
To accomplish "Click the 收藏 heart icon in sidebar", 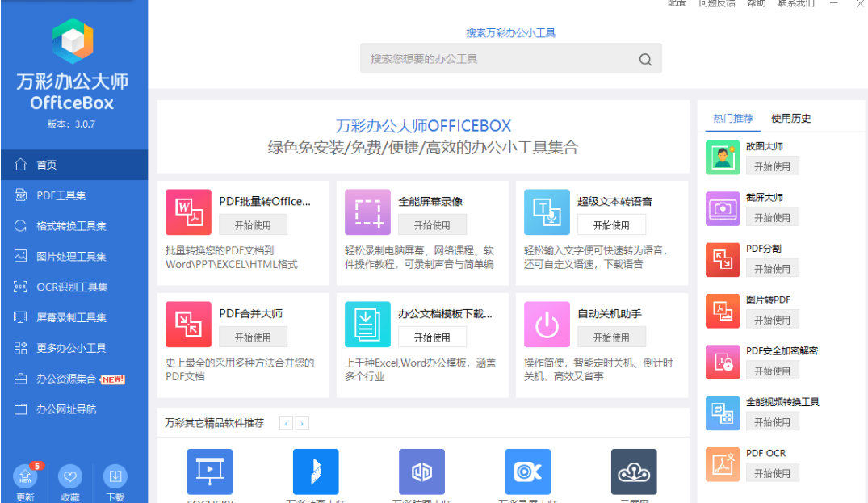I will click(70, 476).
